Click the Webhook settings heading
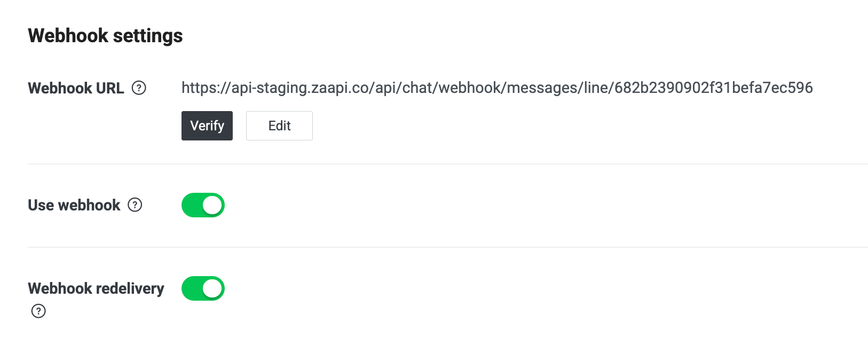The height and width of the screenshot is (345, 868). point(105,36)
